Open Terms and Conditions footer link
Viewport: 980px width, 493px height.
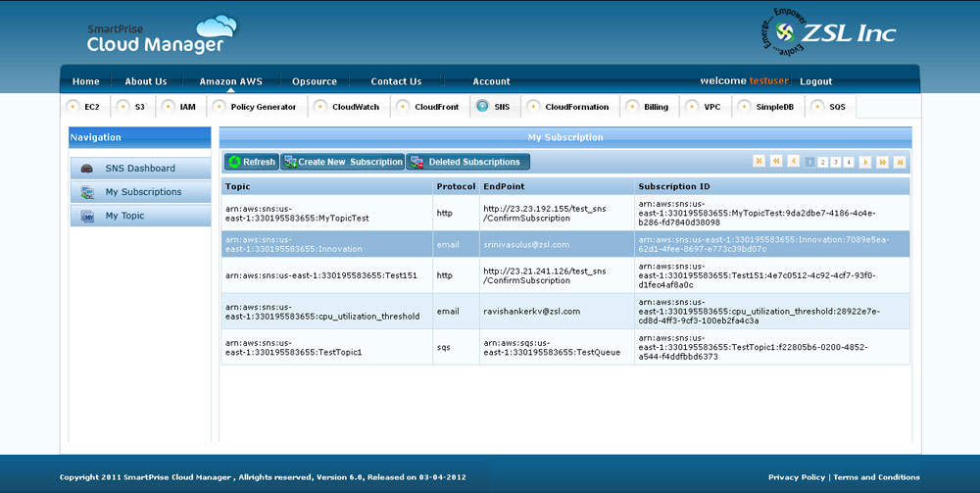point(876,476)
